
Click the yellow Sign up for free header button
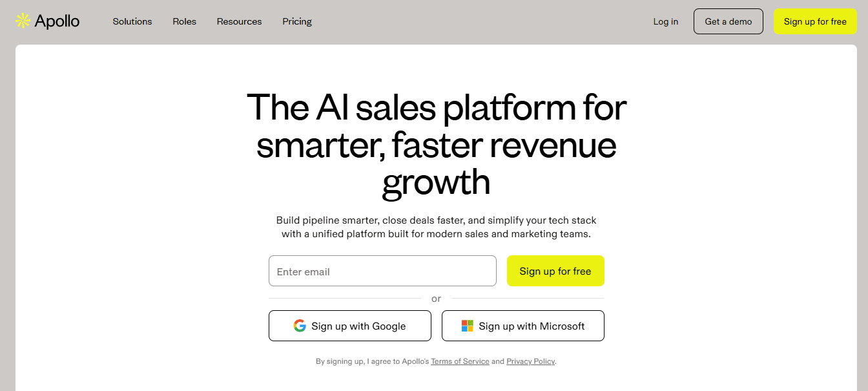point(815,21)
